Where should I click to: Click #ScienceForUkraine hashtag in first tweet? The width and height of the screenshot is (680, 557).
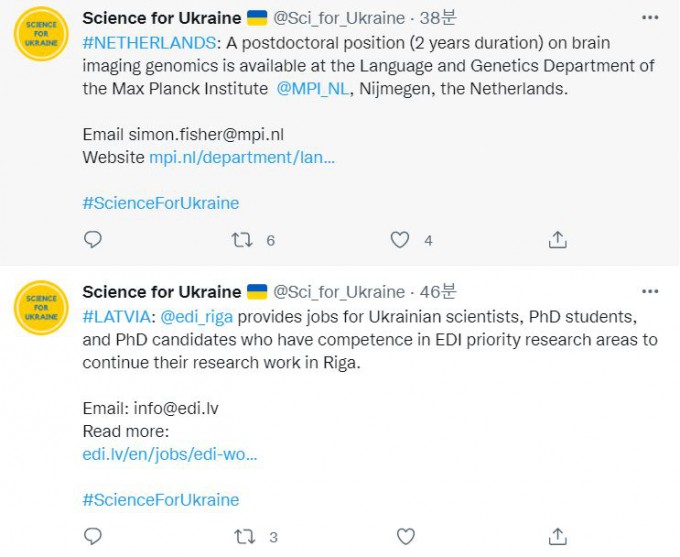tap(161, 203)
